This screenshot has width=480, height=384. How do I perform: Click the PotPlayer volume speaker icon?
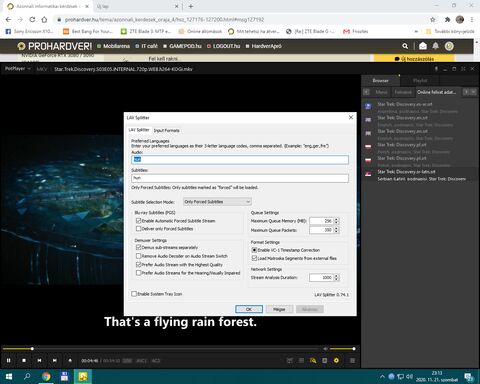(325, 349)
